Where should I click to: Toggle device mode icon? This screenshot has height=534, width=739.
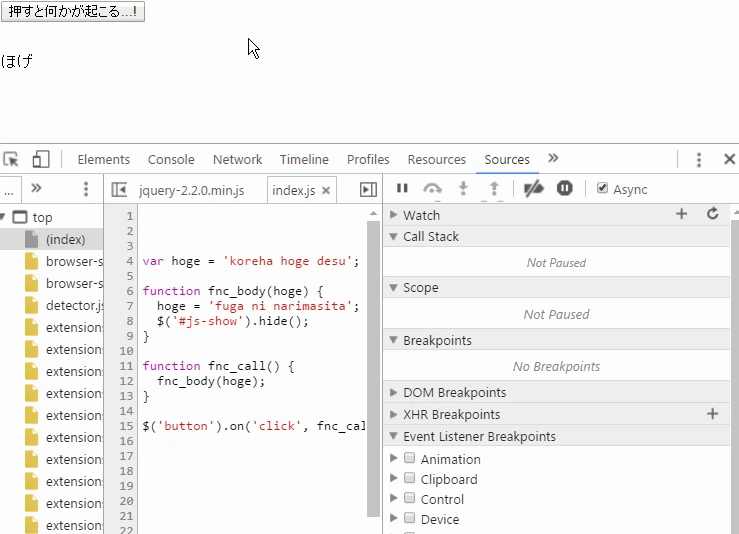41,159
